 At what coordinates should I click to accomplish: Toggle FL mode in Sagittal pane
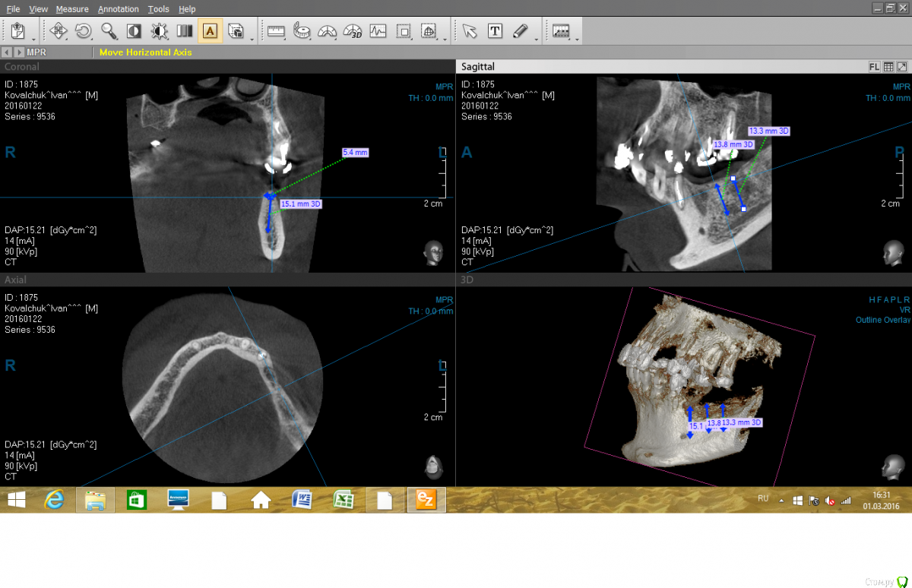[874, 67]
